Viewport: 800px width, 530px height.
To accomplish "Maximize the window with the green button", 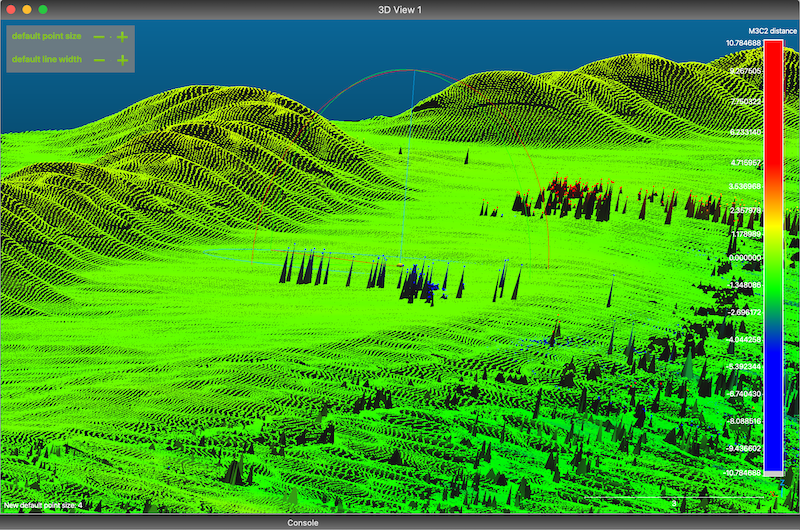I will pos(43,10).
